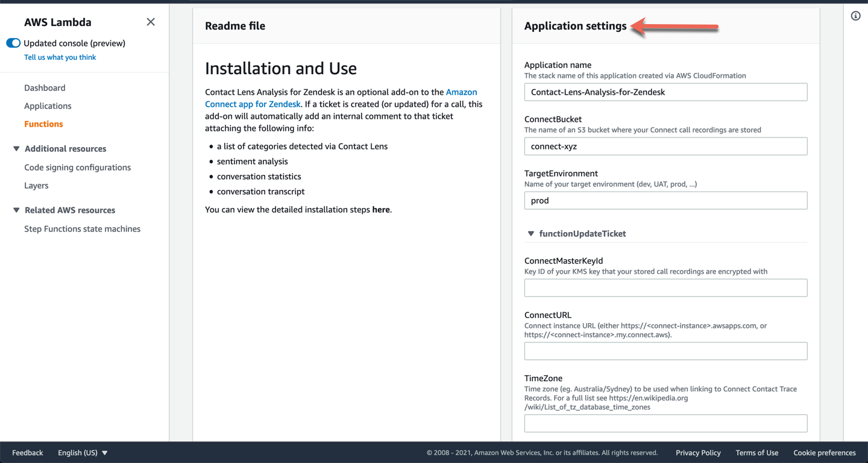Click the empty ConnectMasterKeyId field
This screenshot has width=868, height=463.
click(x=665, y=288)
